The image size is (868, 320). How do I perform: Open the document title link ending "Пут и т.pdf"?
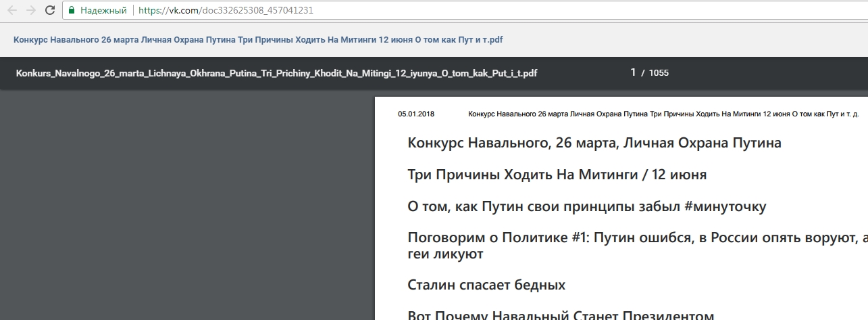click(258, 40)
